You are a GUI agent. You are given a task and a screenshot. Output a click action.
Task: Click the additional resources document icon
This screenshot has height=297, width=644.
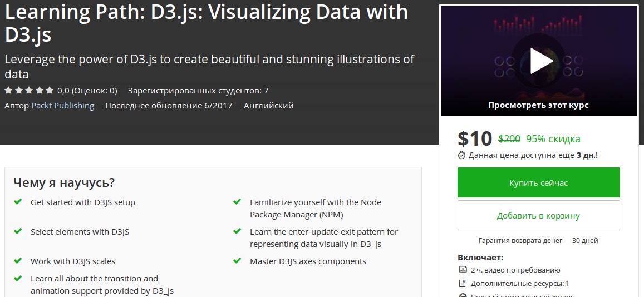tap(462, 283)
